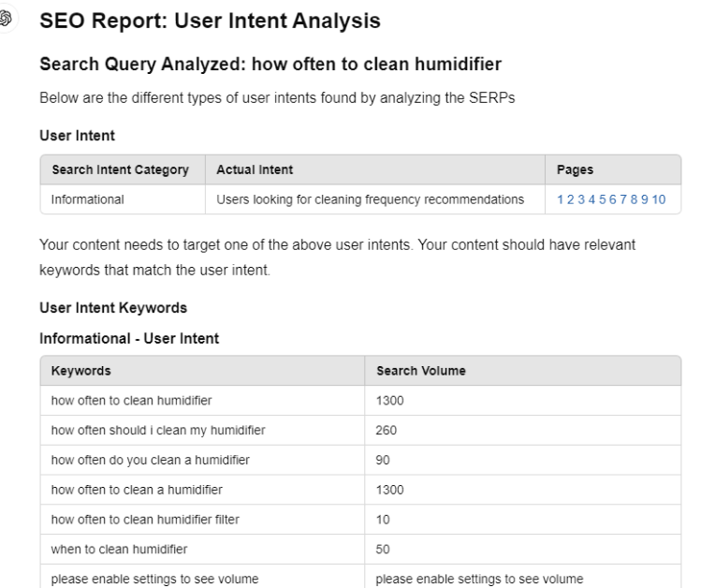Open page link 6 in Pages column
Viewport: 715px width, 588px height.
[612, 199]
